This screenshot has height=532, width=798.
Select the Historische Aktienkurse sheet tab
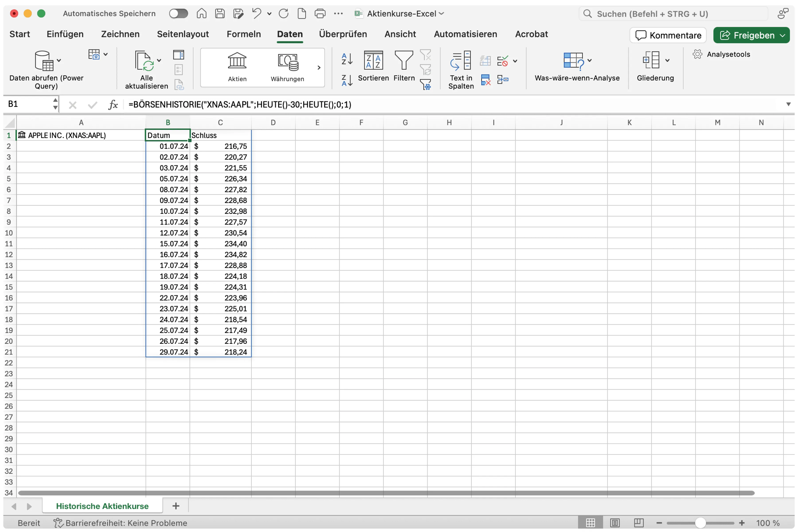(102, 506)
